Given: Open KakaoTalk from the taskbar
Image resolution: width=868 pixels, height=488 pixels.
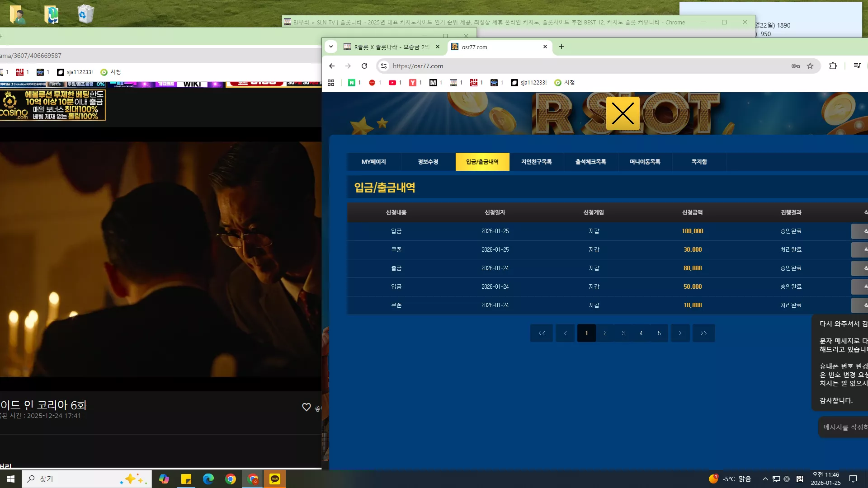Looking at the screenshot, I should point(275,479).
